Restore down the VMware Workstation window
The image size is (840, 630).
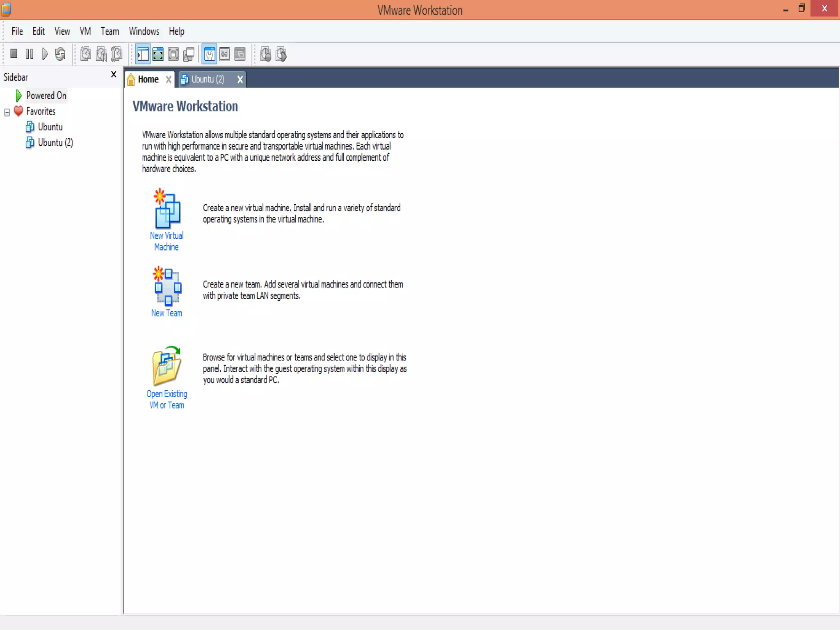click(802, 8)
